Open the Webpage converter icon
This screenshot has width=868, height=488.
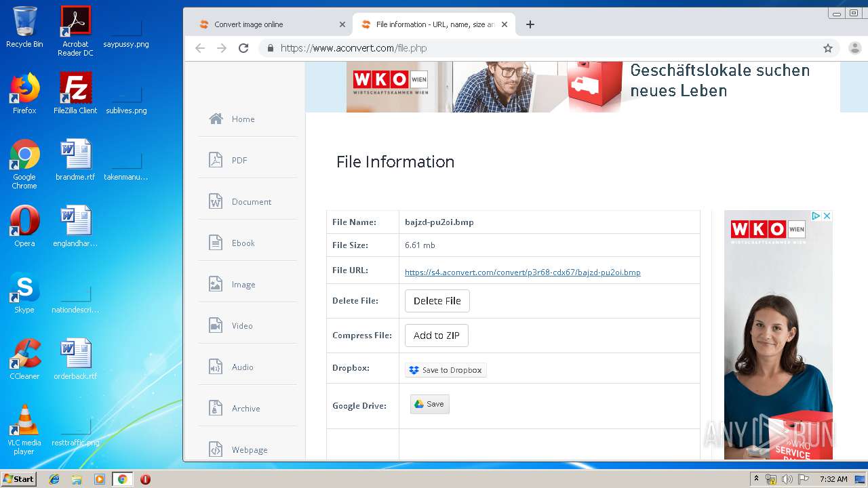[x=216, y=450]
